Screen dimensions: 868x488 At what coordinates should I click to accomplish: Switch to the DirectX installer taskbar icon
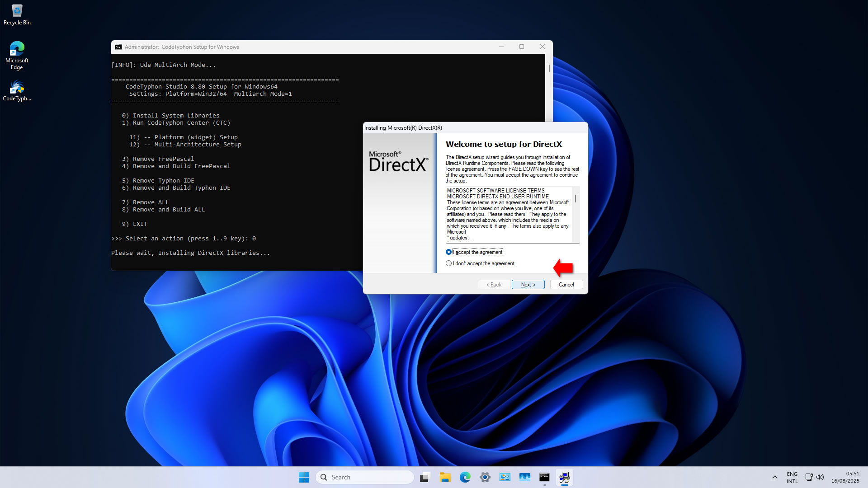[564, 477]
